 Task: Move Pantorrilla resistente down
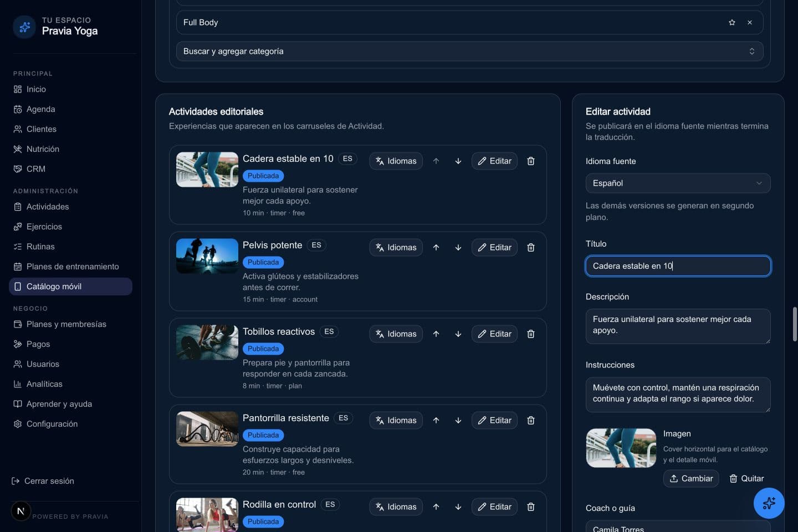458,420
